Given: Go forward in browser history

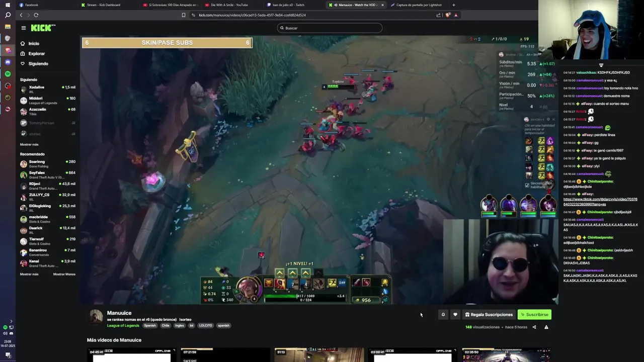Looking at the screenshot, I should [x=28, y=15].
